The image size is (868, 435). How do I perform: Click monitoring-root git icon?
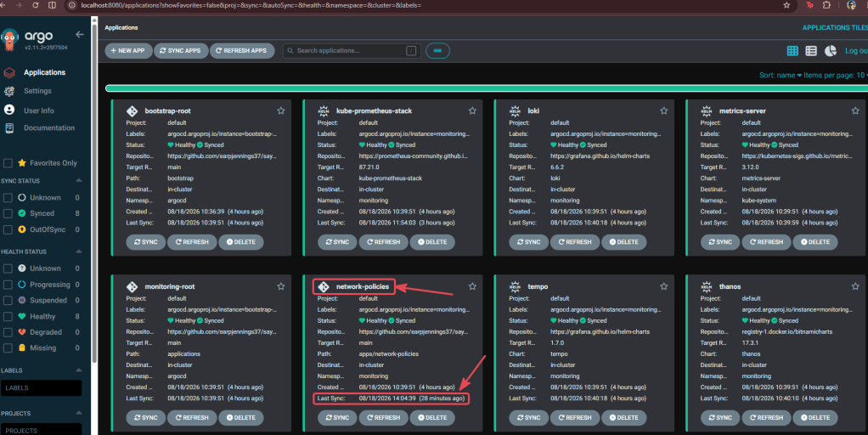[x=132, y=286]
